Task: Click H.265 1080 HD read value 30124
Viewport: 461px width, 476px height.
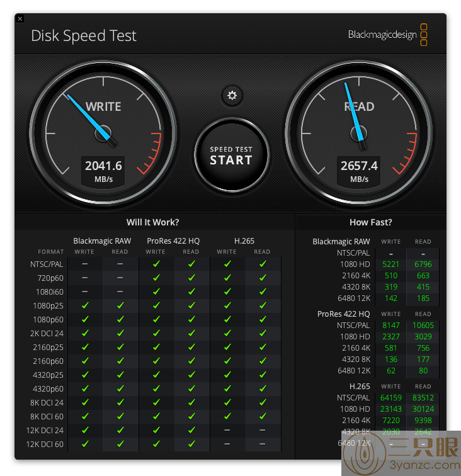Action: 423,409
